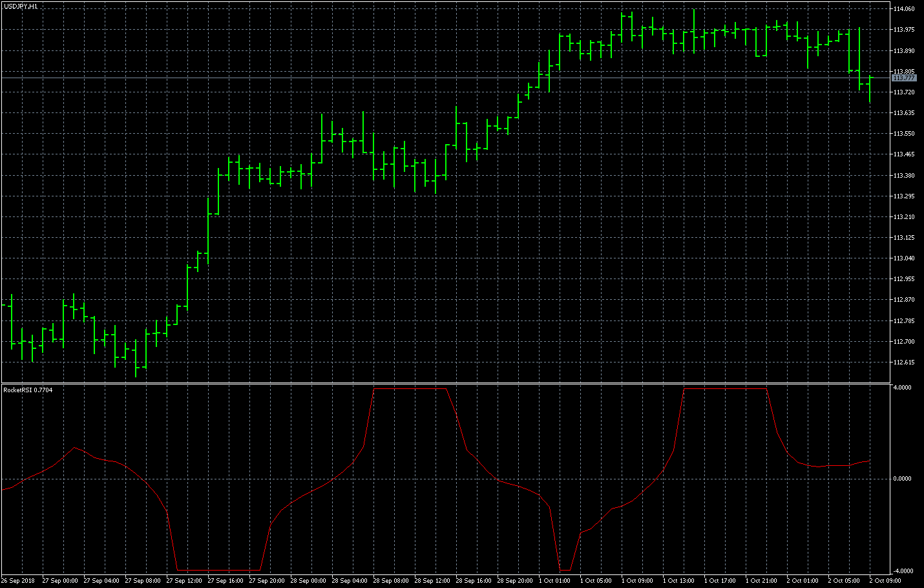This screenshot has width=924, height=588.
Task: Click the 113.720 price axis label
Action: click(904, 92)
